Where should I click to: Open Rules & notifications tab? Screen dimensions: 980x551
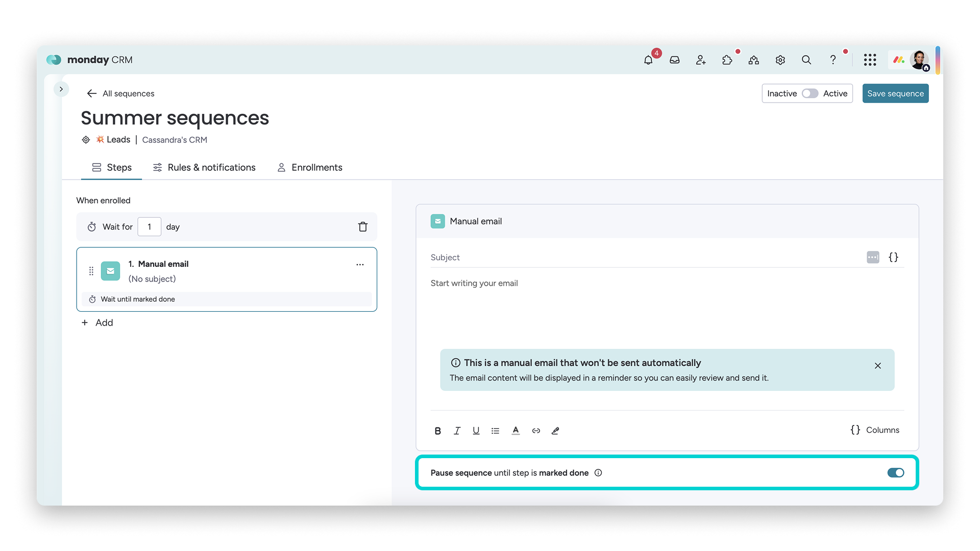(204, 167)
